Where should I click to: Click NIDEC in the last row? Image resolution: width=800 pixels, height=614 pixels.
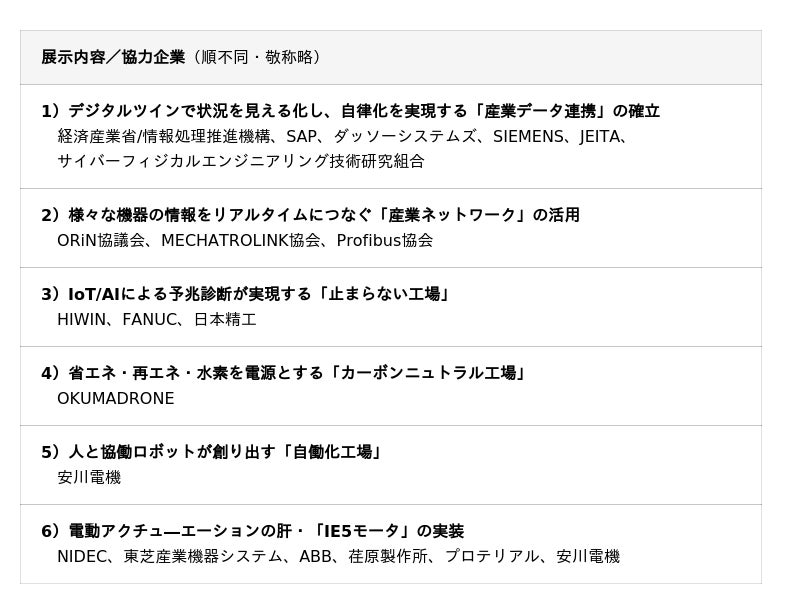(82, 556)
